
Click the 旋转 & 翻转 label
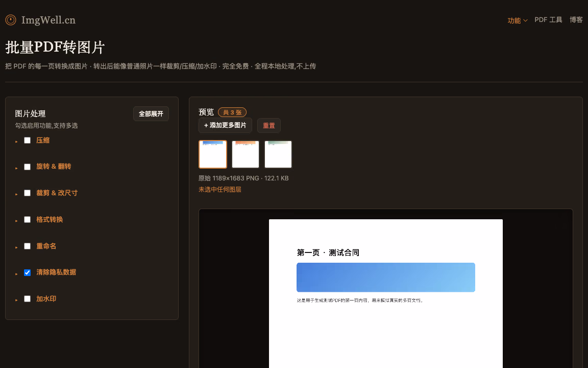pos(54,166)
